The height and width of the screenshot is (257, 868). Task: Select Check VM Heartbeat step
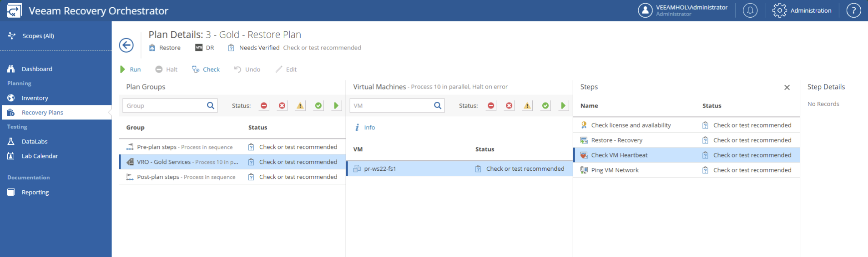pos(686,155)
